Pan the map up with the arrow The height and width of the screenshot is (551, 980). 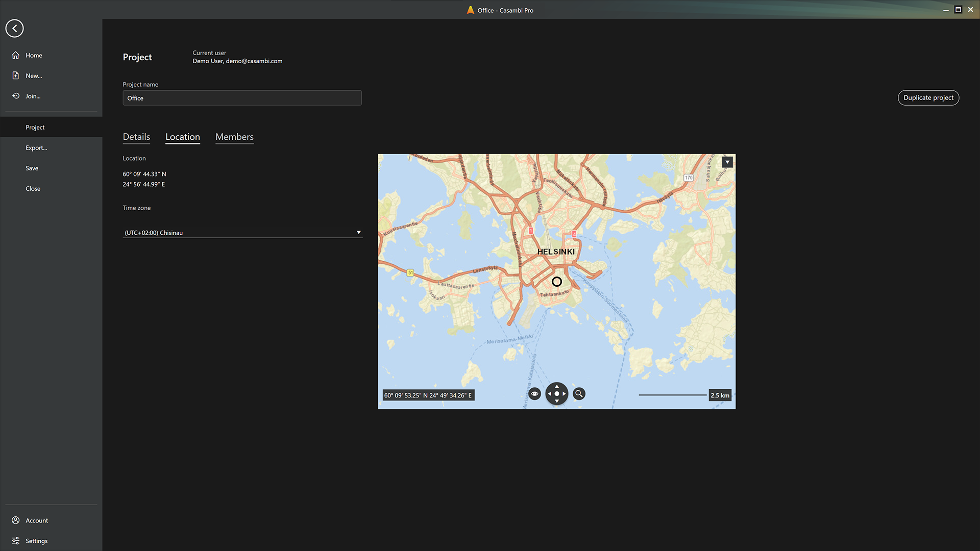click(x=557, y=386)
